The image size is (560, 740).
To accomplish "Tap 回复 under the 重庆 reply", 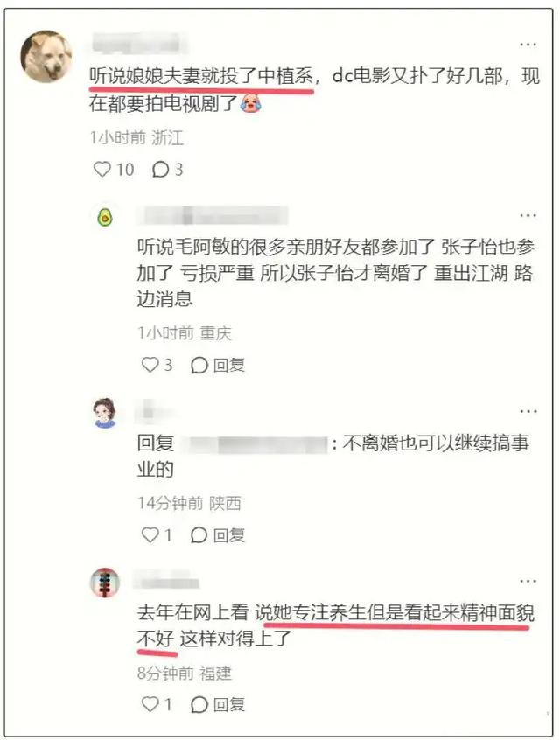I will click(x=218, y=365).
